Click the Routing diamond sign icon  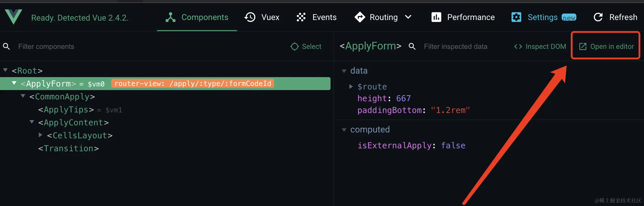tap(360, 17)
